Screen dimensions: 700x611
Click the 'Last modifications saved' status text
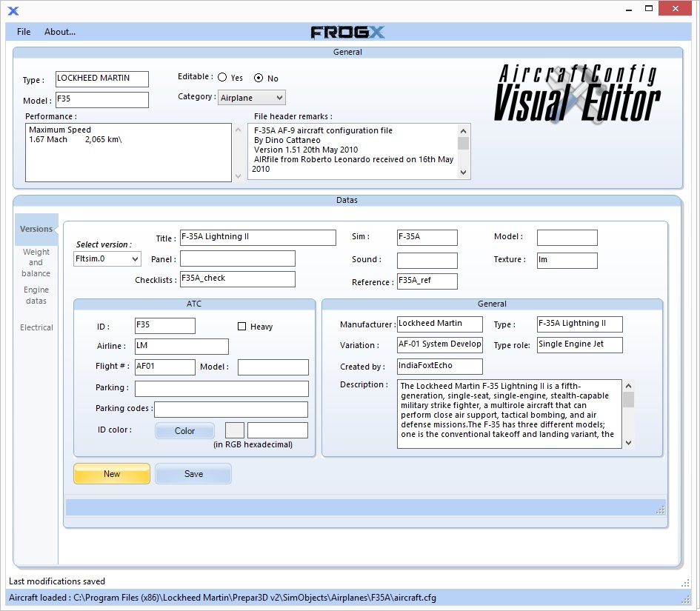(57, 581)
